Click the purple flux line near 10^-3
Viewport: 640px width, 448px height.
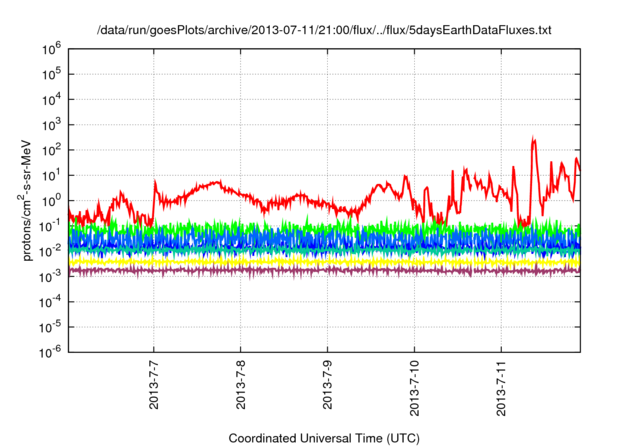click(324, 271)
